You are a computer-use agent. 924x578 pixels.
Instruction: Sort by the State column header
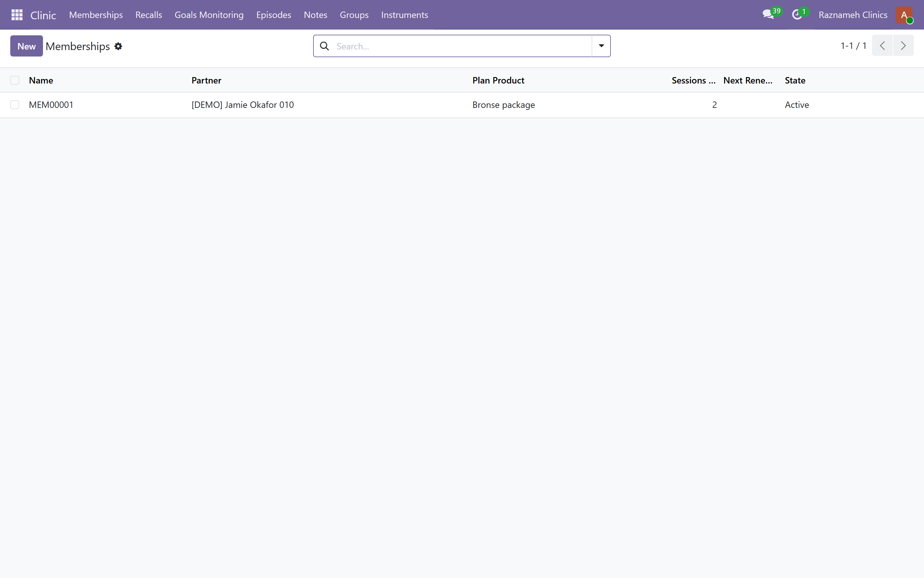click(795, 80)
